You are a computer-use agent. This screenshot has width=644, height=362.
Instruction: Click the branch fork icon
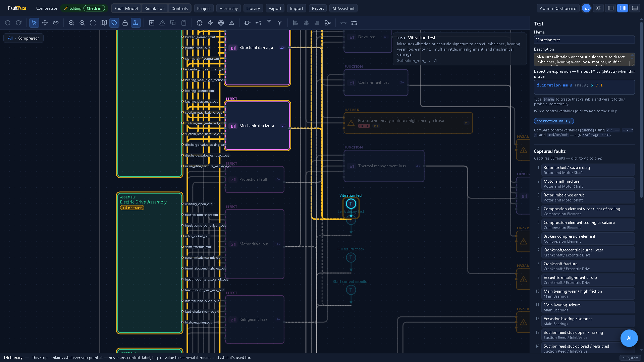[x=280, y=23]
